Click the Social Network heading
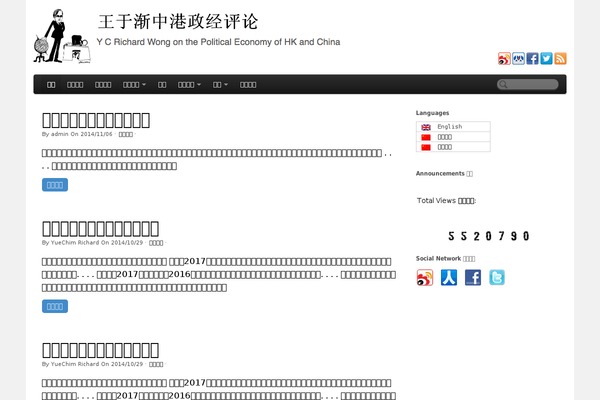 (445, 258)
